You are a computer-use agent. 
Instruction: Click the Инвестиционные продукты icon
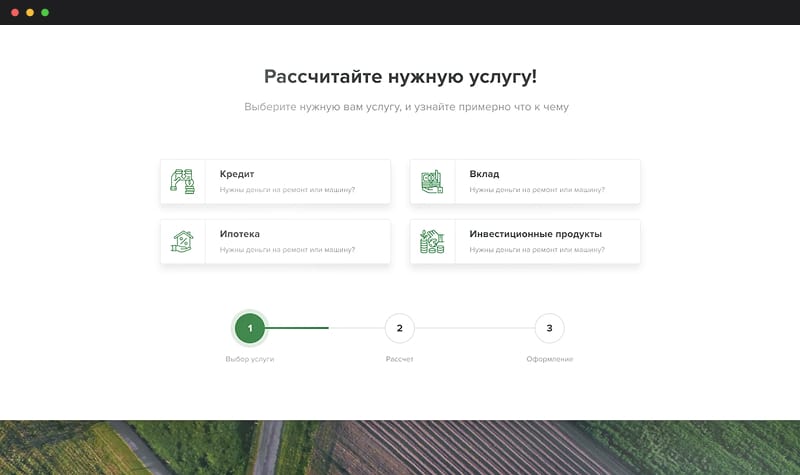click(432, 241)
